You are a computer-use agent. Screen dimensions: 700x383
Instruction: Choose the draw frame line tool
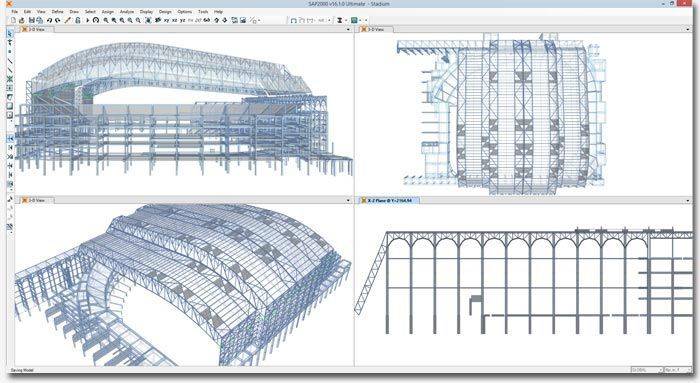click(10, 61)
